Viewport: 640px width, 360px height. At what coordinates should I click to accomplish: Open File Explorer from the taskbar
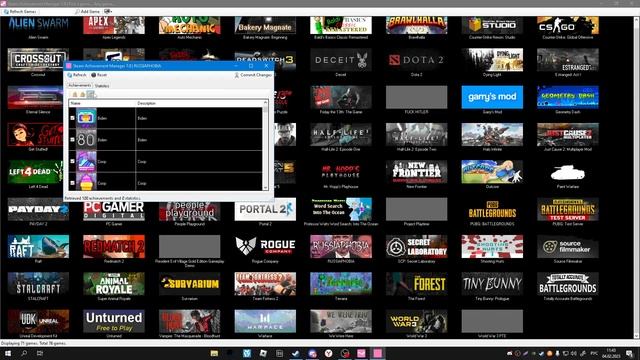click(214, 353)
